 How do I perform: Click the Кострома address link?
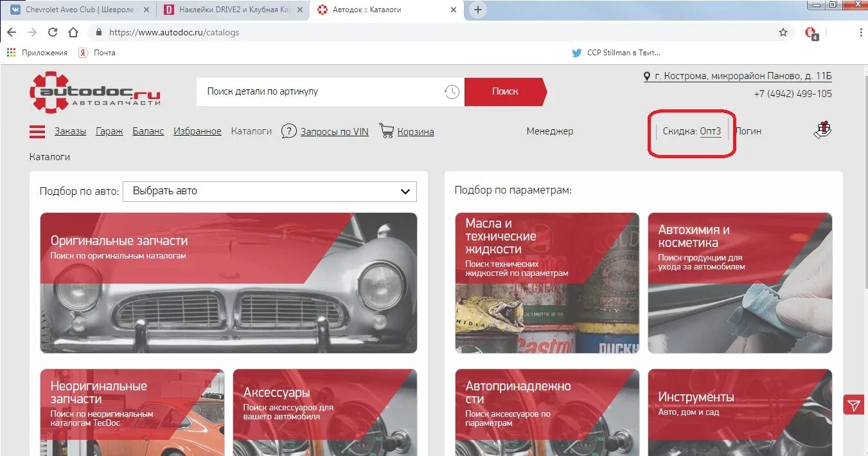tap(743, 76)
